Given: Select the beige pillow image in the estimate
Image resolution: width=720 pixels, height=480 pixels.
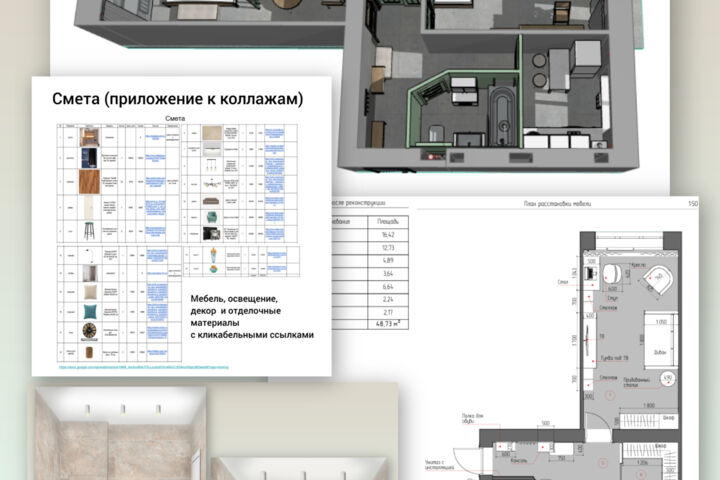Looking at the screenshot, I should point(90,292).
